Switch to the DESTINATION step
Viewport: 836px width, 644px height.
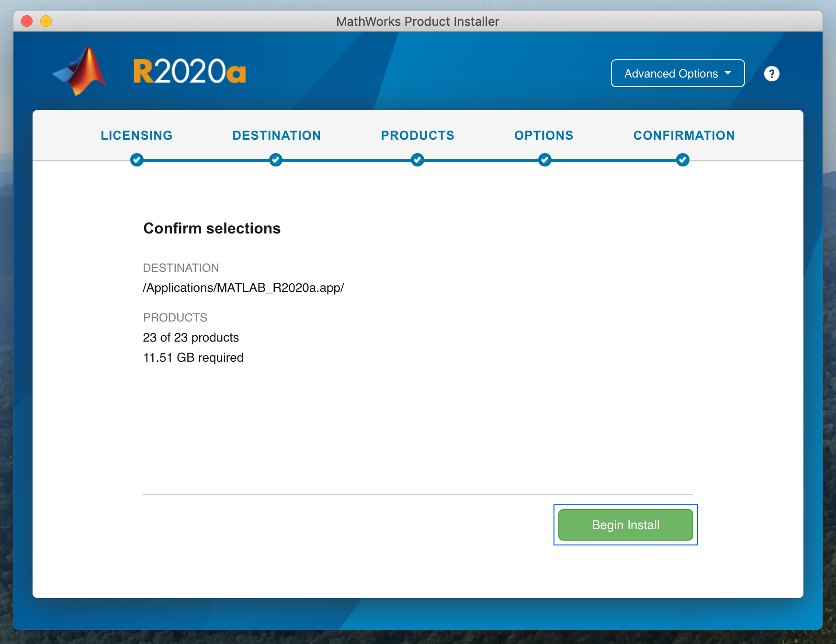click(x=277, y=135)
